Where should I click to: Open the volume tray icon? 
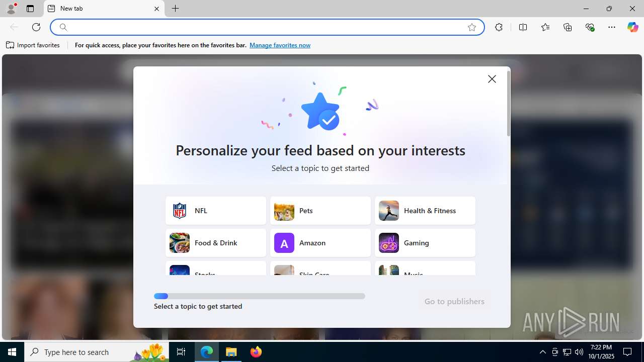tap(579, 352)
